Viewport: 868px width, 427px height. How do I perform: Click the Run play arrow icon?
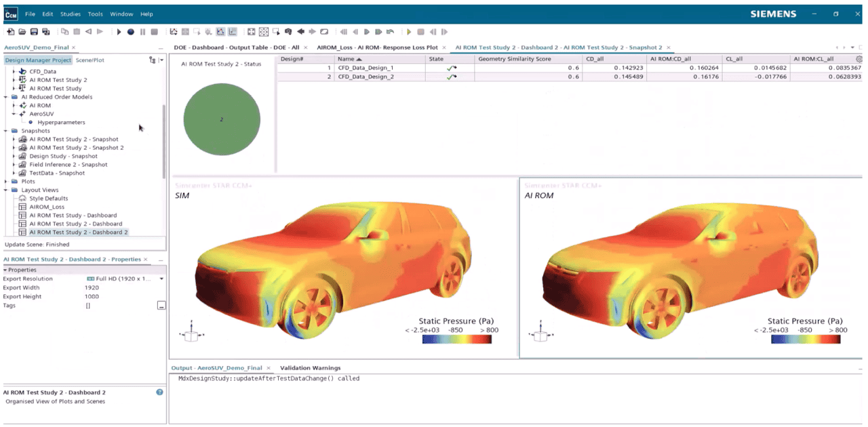pyautogui.click(x=119, y=31)
